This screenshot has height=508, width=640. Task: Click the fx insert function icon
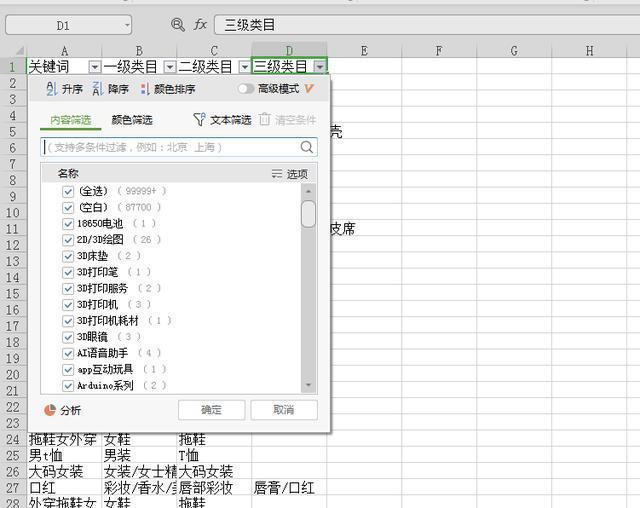pyautogui.click(x=200, y=25)
